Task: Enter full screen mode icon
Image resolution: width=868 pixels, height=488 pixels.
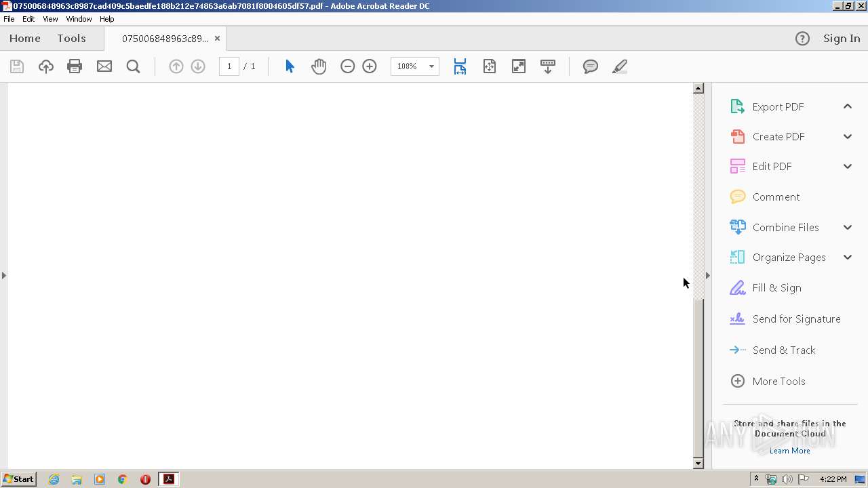Action: 519,66
